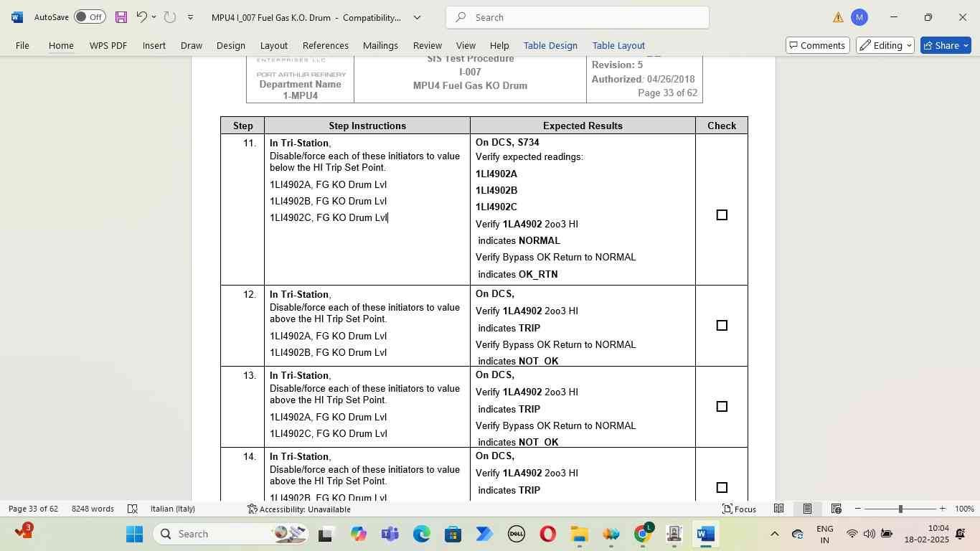Open the Help tab
Image resolution: width=980 pixels, height=551 pixels.
[x=499, y=45]
